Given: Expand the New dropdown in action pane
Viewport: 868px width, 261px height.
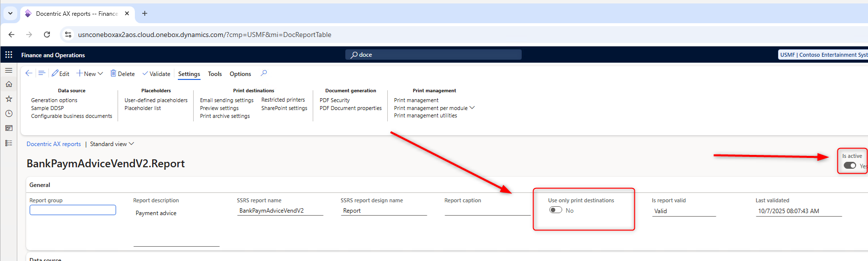Looking at the screenshot, I should point(90,74).
